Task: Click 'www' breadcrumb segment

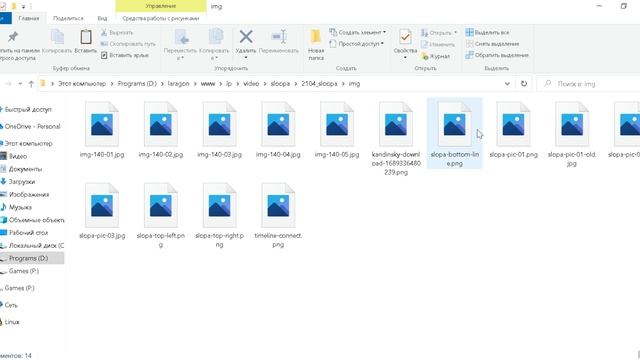Action: tap(208, 84)
